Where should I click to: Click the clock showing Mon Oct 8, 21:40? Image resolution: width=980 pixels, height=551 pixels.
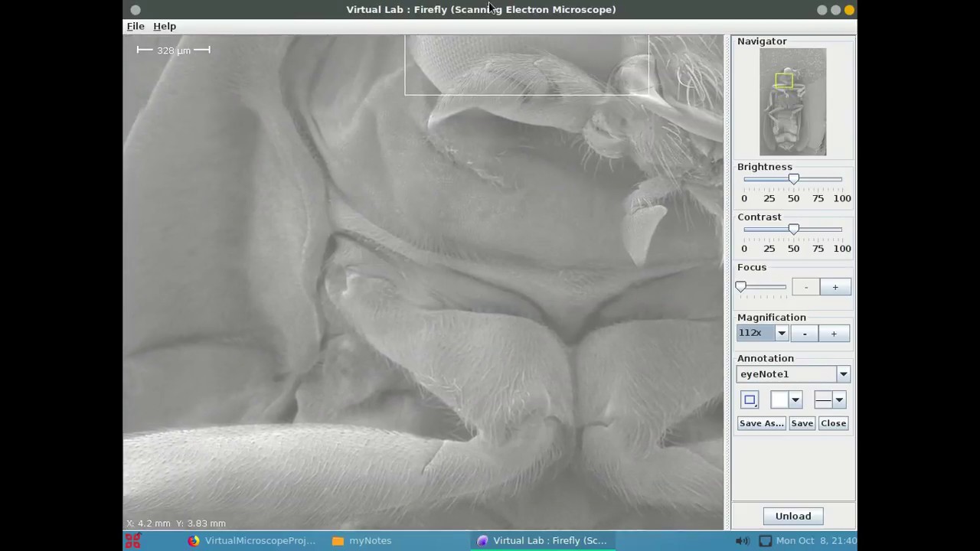816,541
